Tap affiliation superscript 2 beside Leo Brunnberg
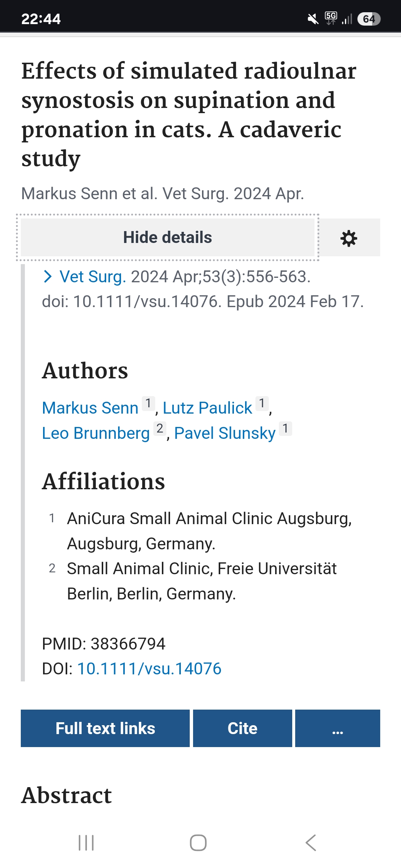The image size is (401, 868). (x=160, y=428)
